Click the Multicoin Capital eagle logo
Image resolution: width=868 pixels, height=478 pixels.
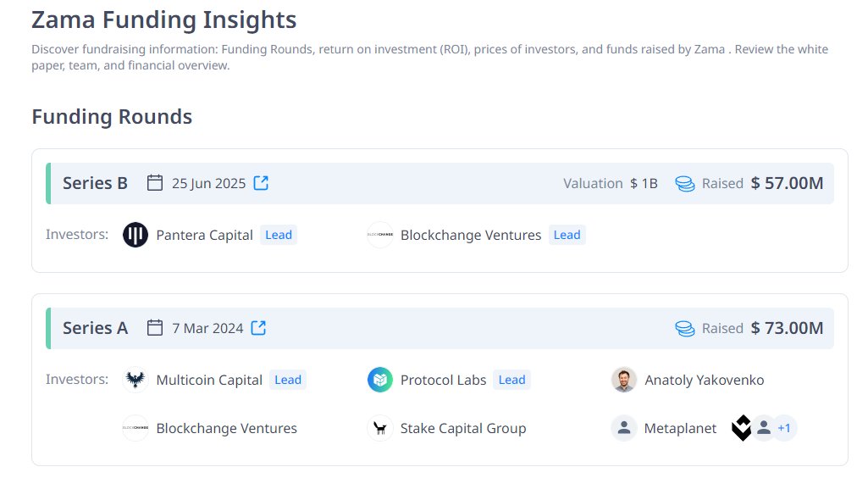(135, 380)
